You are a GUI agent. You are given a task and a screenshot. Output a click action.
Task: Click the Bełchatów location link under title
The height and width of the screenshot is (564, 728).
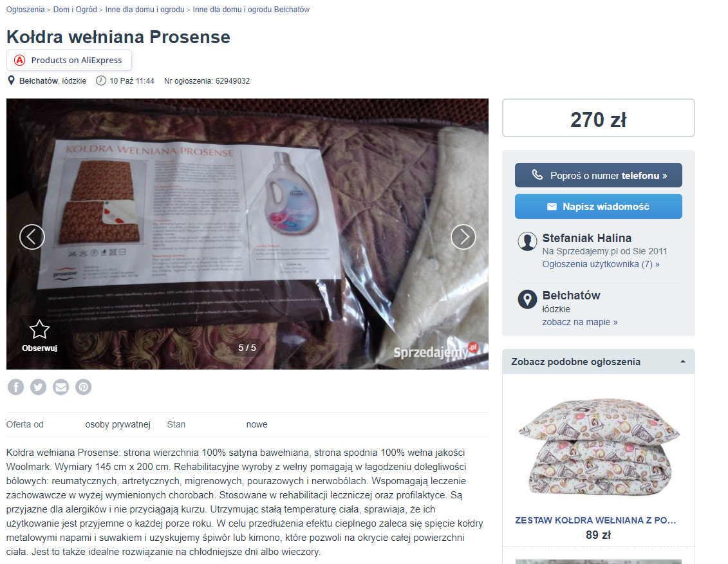click(x=39, y=81)
